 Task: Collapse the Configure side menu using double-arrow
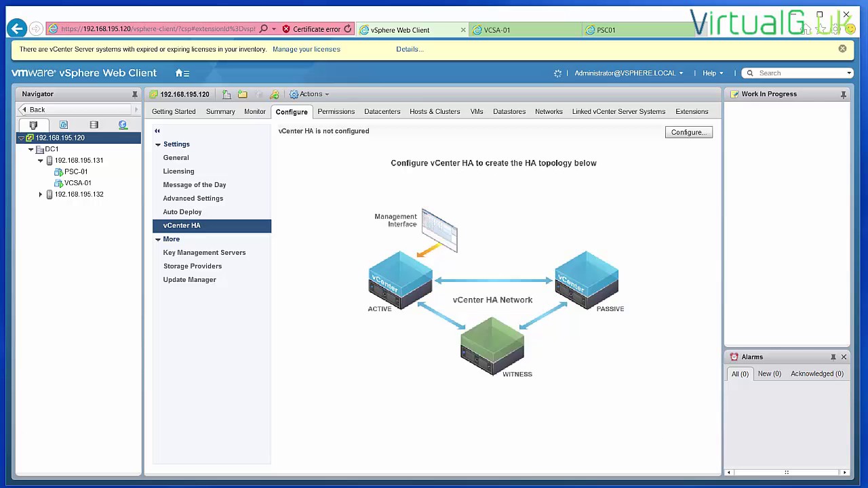coord(157,131)
